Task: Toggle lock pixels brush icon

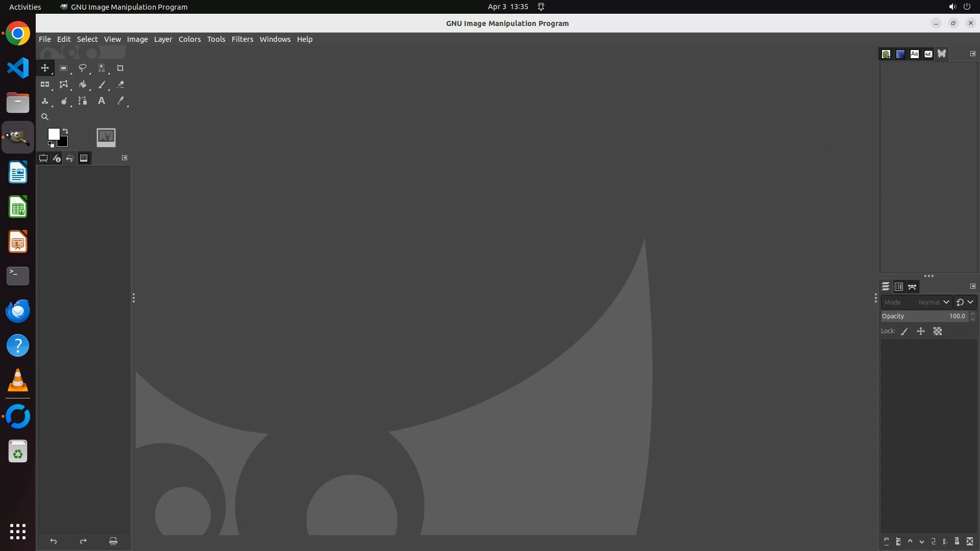Action: pos(904,332)
